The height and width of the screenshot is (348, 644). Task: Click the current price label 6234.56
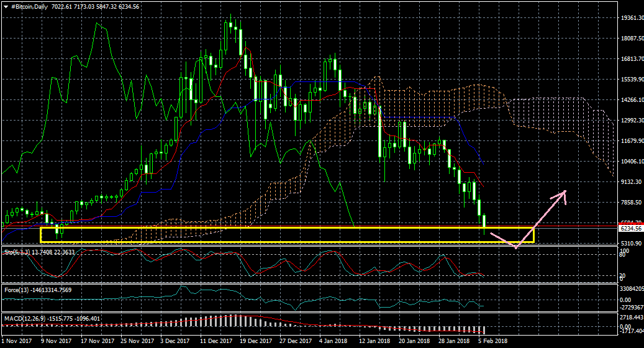[x=631, y=229]
